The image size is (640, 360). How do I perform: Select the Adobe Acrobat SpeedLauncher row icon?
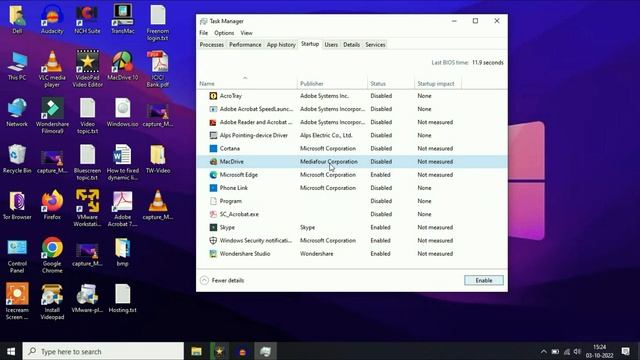pos(213,109)
